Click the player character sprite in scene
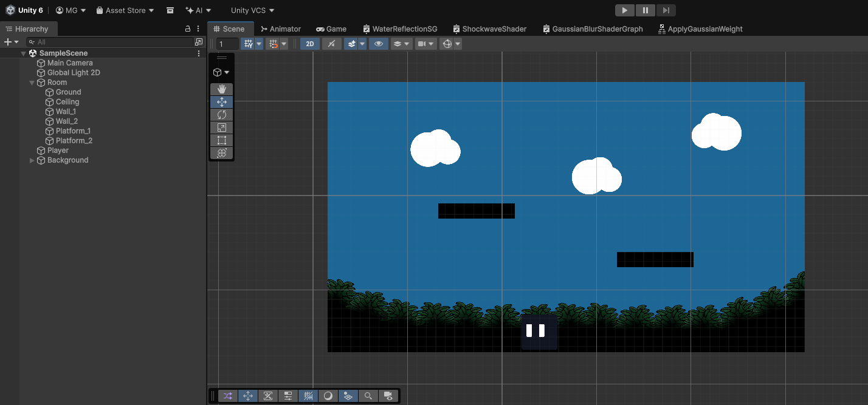This screenshot has height=405, width=868. coord(539,332)
